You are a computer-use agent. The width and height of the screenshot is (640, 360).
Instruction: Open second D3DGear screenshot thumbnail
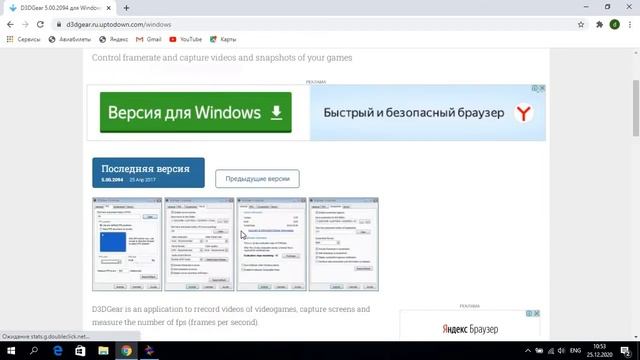click(x=199, y=244)
